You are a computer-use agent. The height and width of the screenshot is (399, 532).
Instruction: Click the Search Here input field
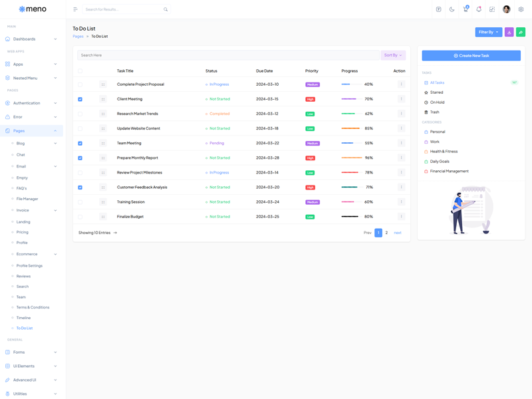click(226, 55)
